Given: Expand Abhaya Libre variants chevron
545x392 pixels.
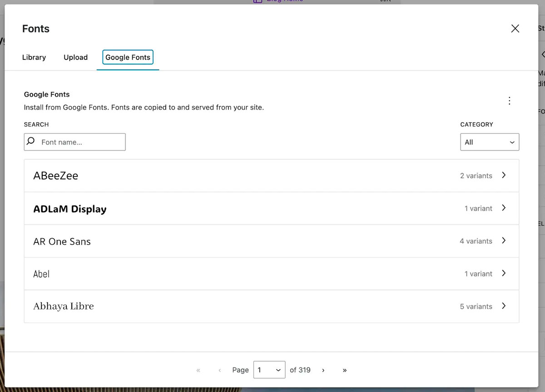Looking at the screenshot, I should coord(504,306).
